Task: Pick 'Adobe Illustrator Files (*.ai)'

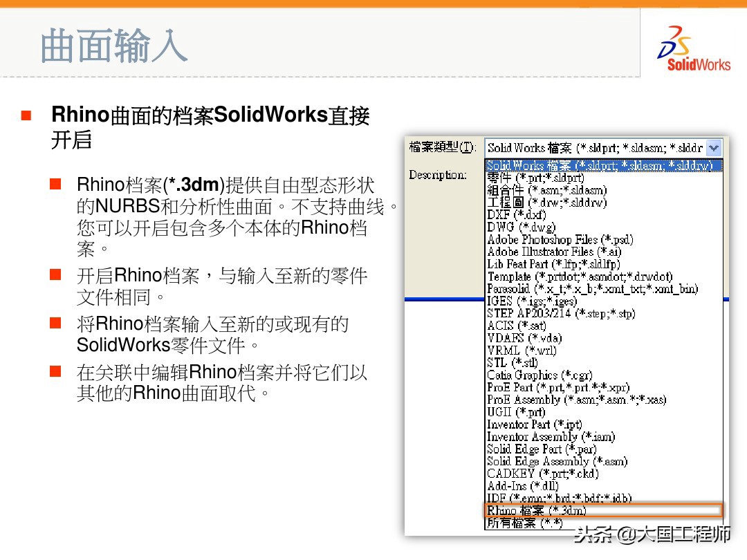Action: click(604, 252)
